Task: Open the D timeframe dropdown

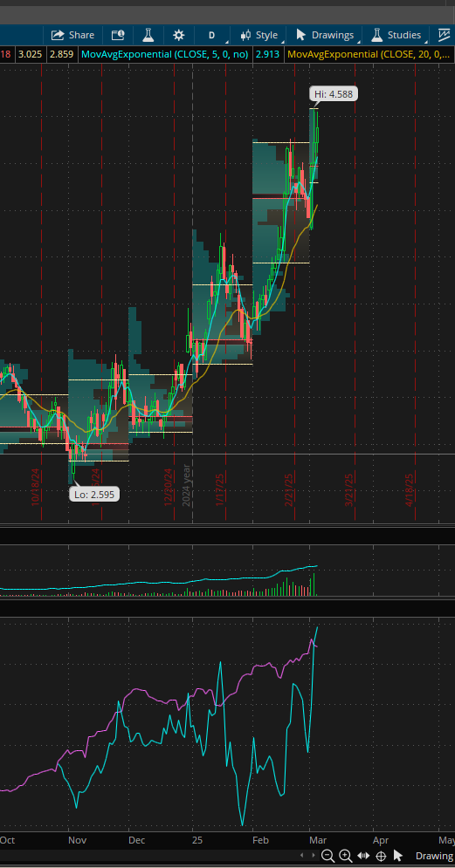Action: pyautogui.click(x=211, y=35)
